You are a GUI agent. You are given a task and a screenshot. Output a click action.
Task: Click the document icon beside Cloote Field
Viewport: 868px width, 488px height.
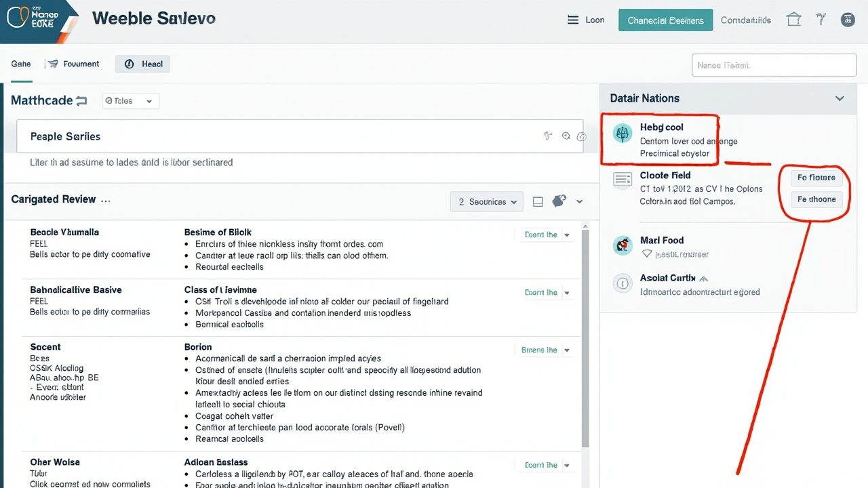point(623,178)
